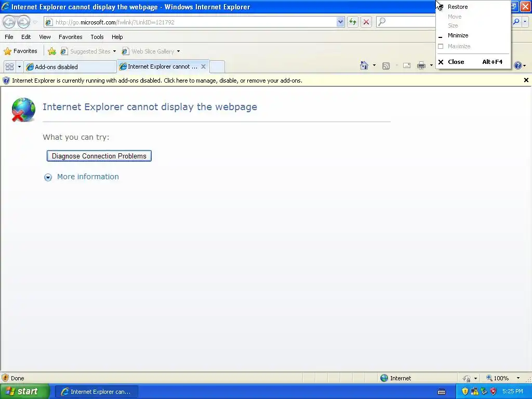Open the Windows Start menu

[x=25, y=392]
